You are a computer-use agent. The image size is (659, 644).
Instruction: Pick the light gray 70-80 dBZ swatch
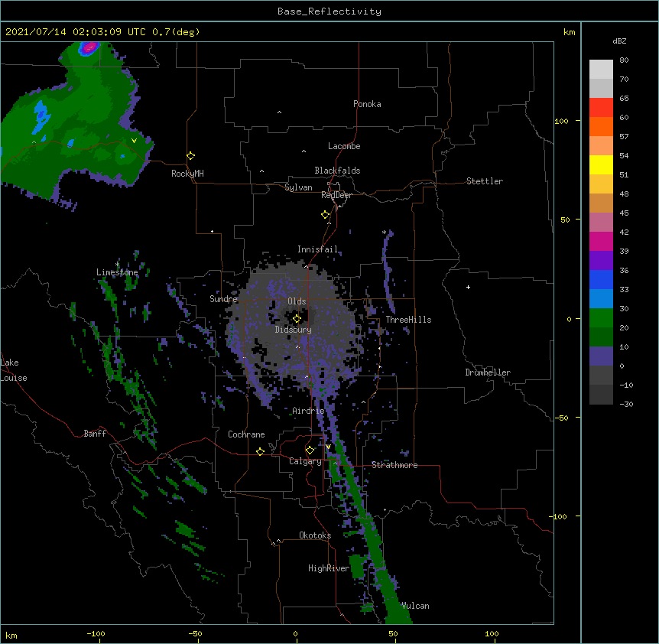601,69
